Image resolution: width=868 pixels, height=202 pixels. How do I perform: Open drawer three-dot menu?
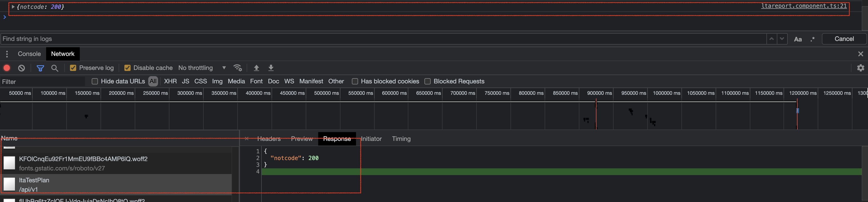[x=7, y=54]
